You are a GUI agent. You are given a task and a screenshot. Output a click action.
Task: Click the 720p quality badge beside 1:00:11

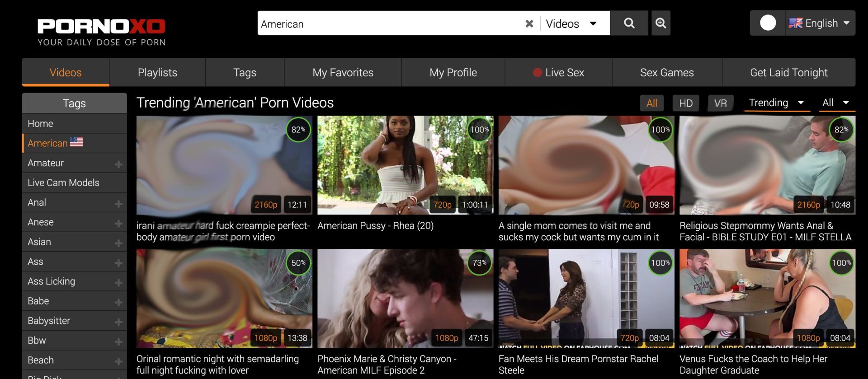442,205
